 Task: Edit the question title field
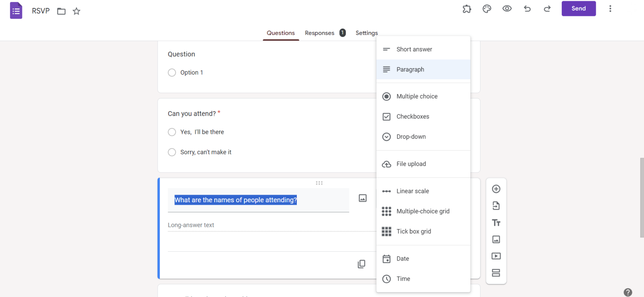[x=258, y=200]
